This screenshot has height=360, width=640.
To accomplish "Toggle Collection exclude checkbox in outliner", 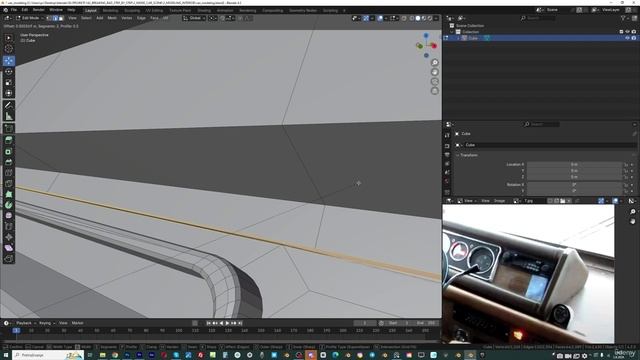I will pos(621,32).
